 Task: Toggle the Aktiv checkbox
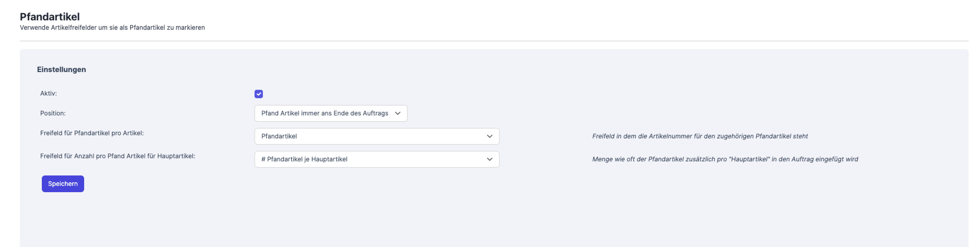pos(259,94)
